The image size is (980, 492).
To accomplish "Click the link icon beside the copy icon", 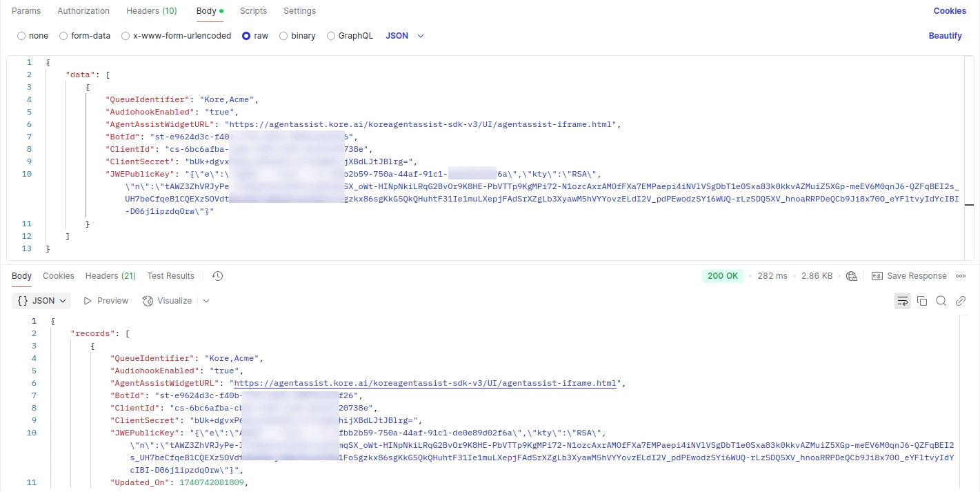I will coord(961,300).
